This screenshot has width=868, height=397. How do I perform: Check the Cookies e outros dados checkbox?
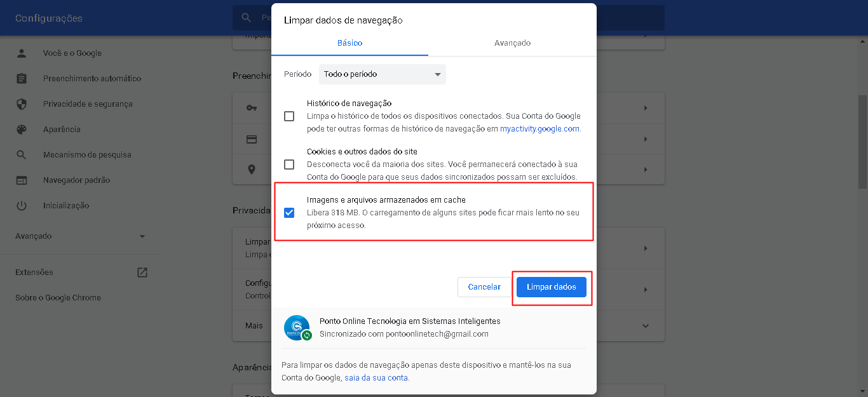click(x=289, y=165)
